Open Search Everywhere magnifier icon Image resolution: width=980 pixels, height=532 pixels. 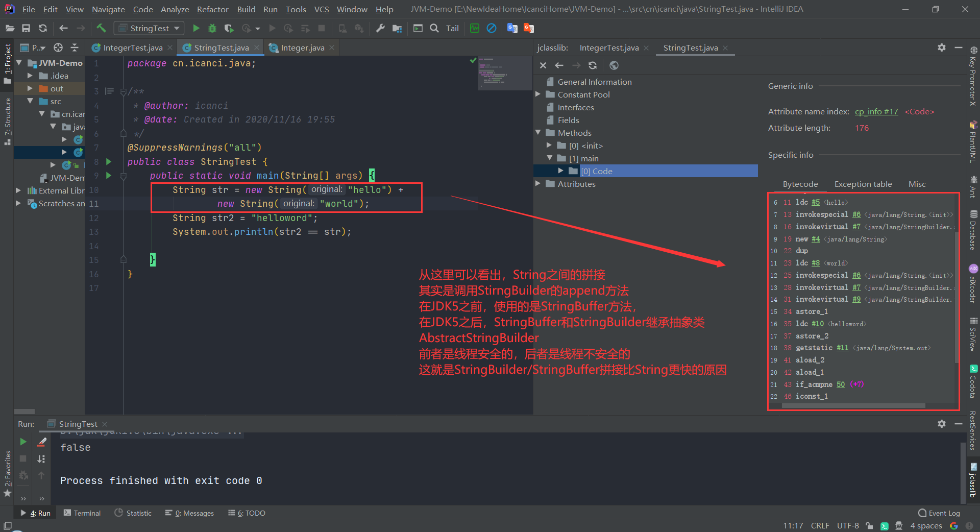tap(434, 28)
